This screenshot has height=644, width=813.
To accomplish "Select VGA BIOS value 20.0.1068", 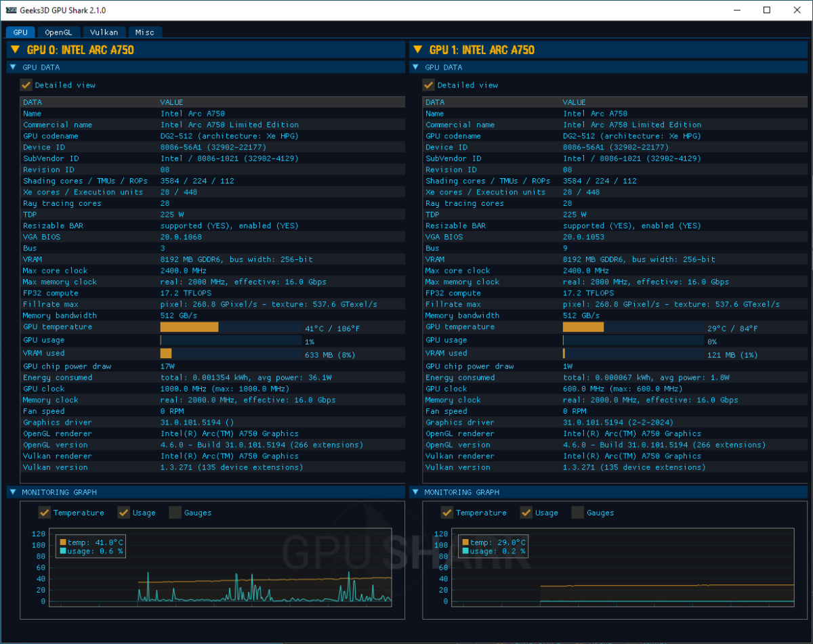I will (x=181, y=237).
